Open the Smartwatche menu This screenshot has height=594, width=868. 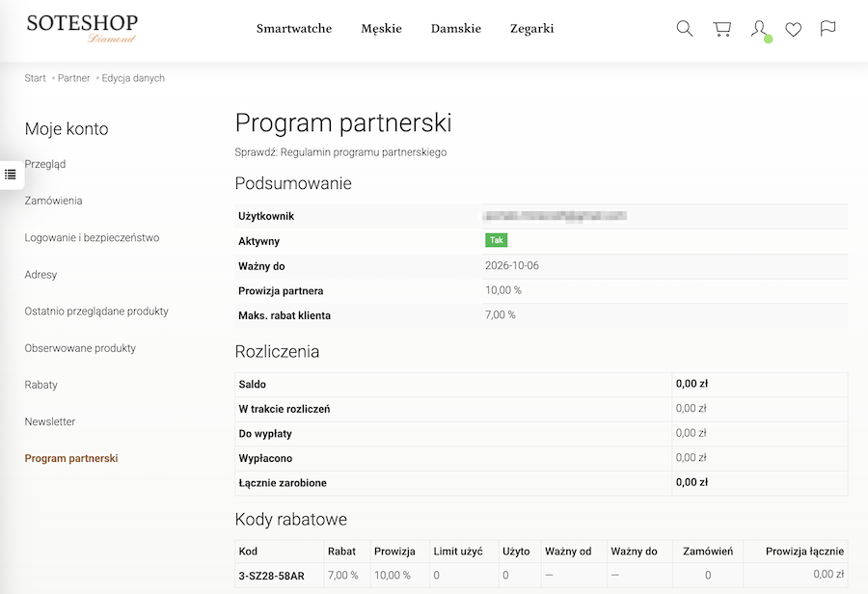click(294, 28)
